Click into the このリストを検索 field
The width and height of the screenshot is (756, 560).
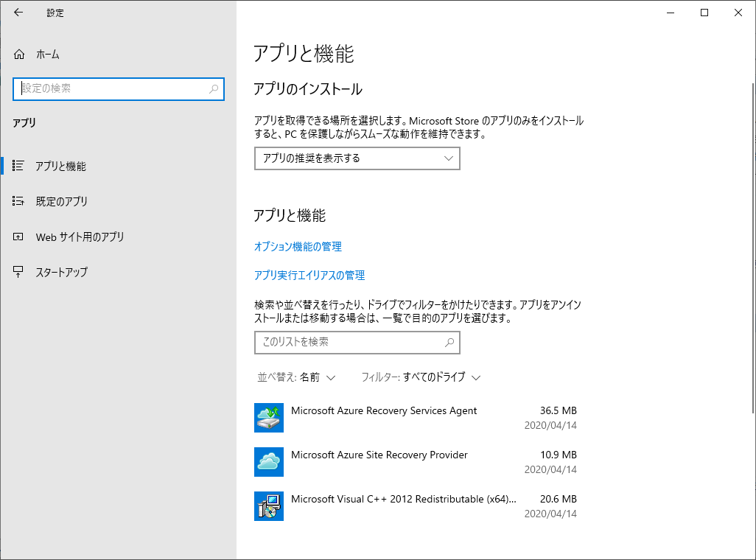pyautogui.click(x=357, y=343)
